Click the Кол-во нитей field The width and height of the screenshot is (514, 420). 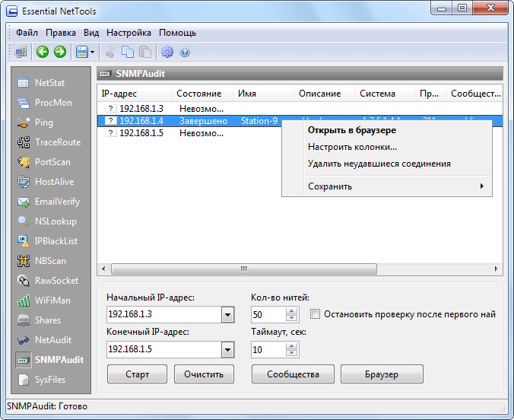pyautogui.click(x=268, y=315)
